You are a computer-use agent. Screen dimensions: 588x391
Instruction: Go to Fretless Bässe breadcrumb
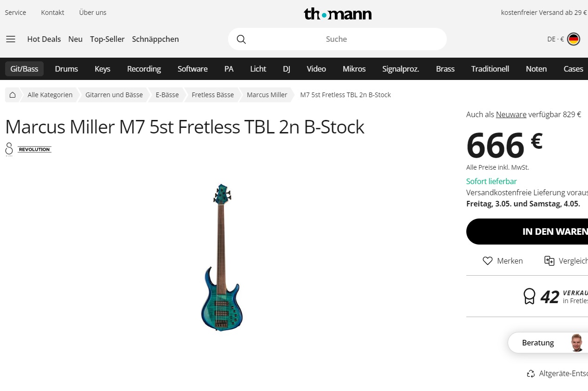click(213, 95)
